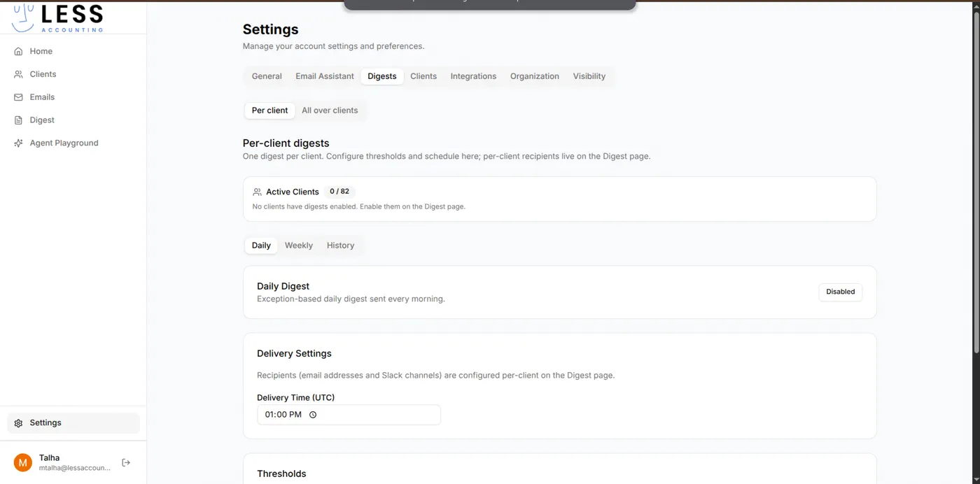Open the Organization settings tab
This screenshot has width=980, height=484.
point(535,76)
